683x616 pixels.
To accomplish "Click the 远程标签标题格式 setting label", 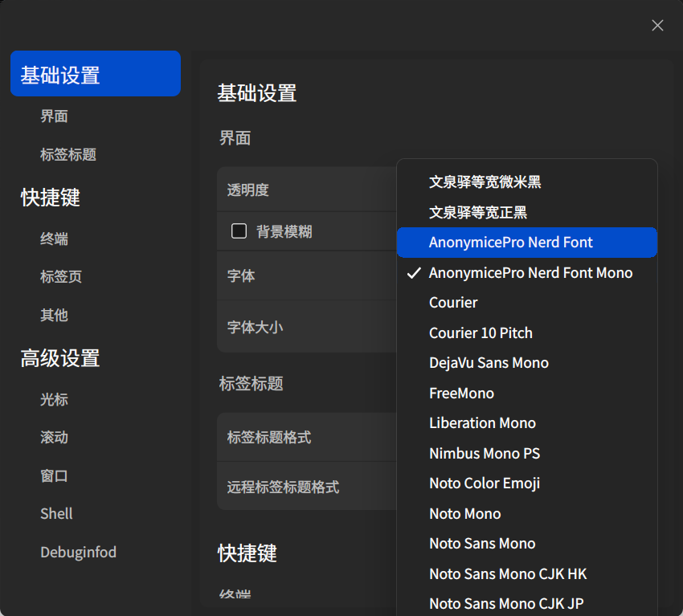I will pos(283,487).
